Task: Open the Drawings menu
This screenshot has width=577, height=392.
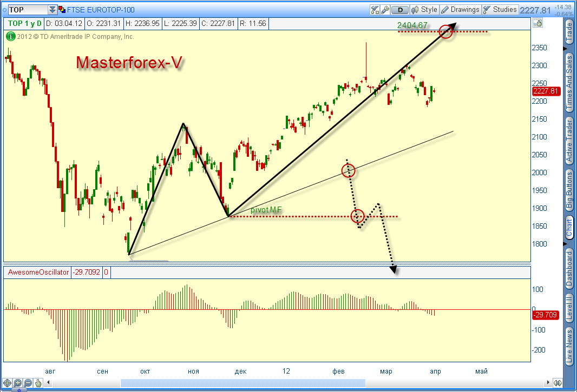Action: point(460,10)
